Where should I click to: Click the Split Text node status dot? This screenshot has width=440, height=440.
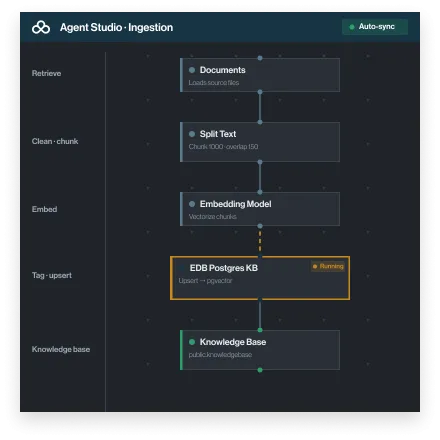pyautogui.click(x=192, y=134)
